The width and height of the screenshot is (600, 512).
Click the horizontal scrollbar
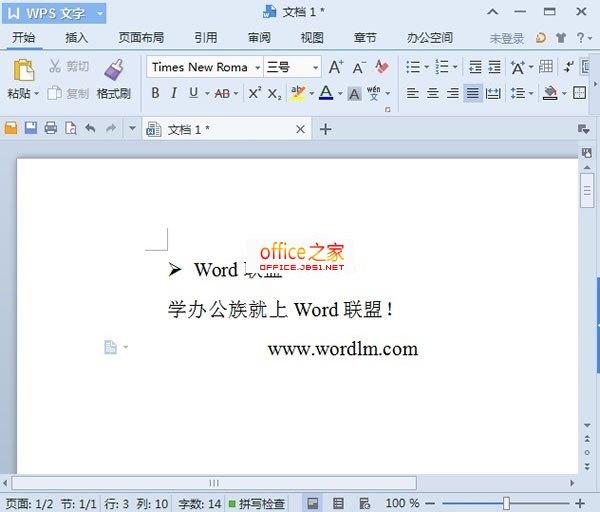214,483
